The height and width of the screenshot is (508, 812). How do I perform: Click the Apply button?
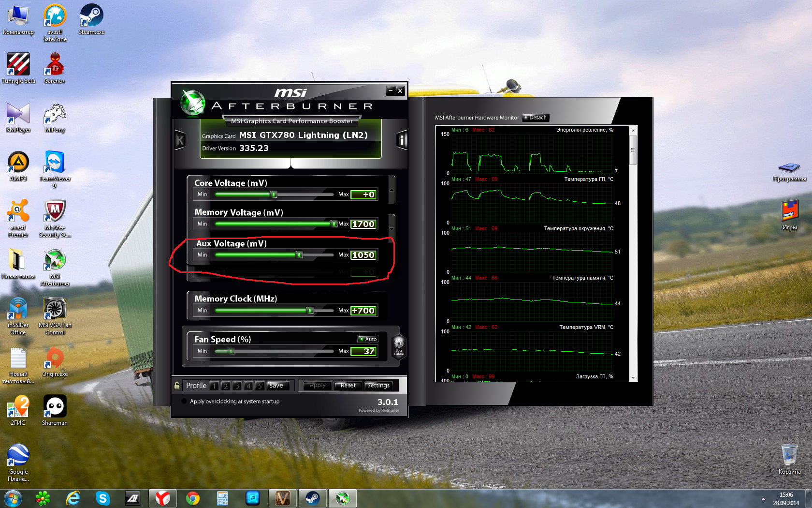(x=318, y=386)
